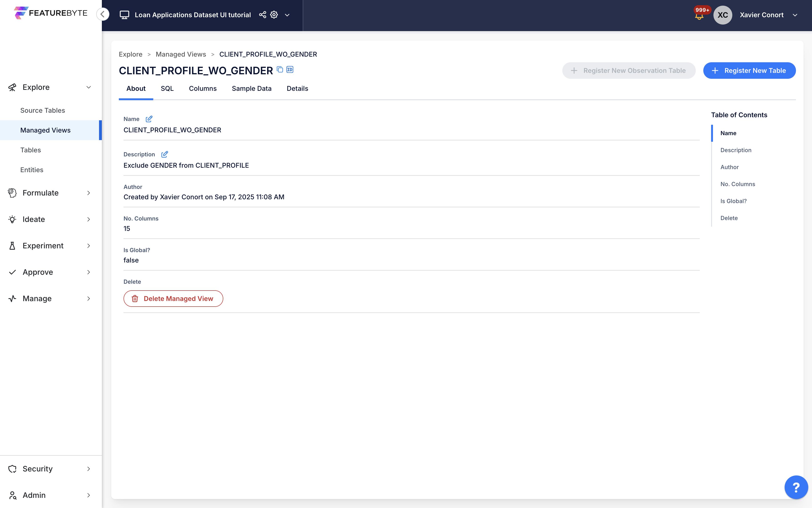Click the edit pencil next to Description
This screenshot has height=508, width=812.
tap(165, 154)
